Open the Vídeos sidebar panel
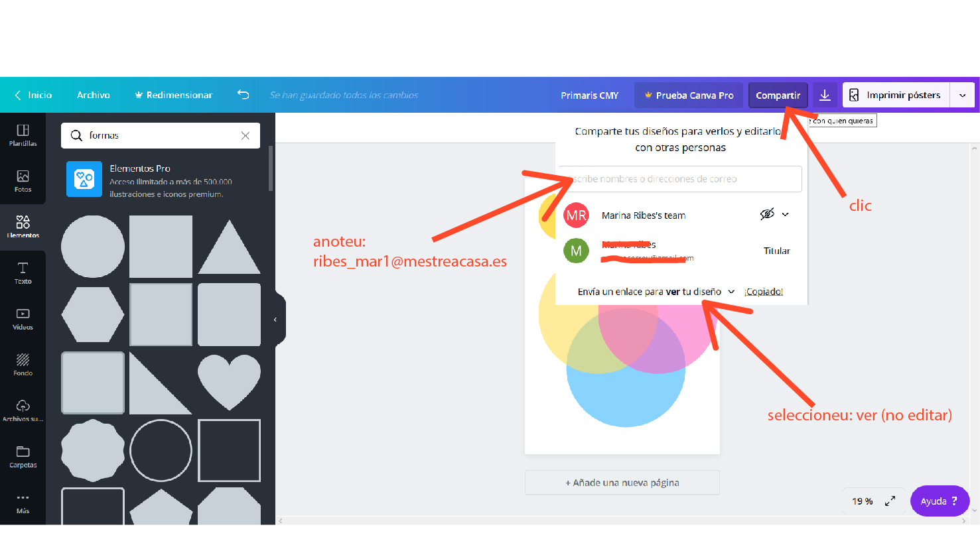This screenshot has width=980, height=551. click(x=23, y=318)
